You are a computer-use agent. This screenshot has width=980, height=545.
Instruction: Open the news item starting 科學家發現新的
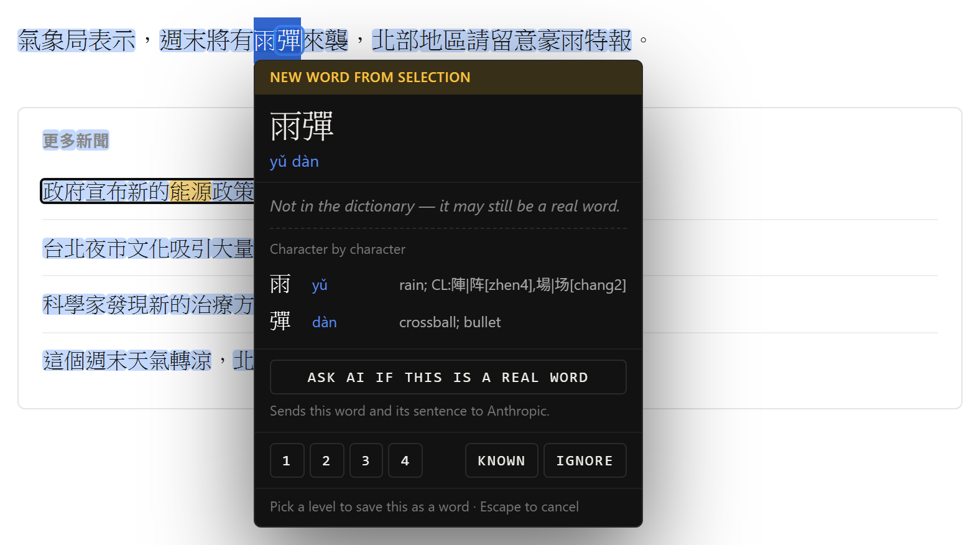[x=148, y=304]
